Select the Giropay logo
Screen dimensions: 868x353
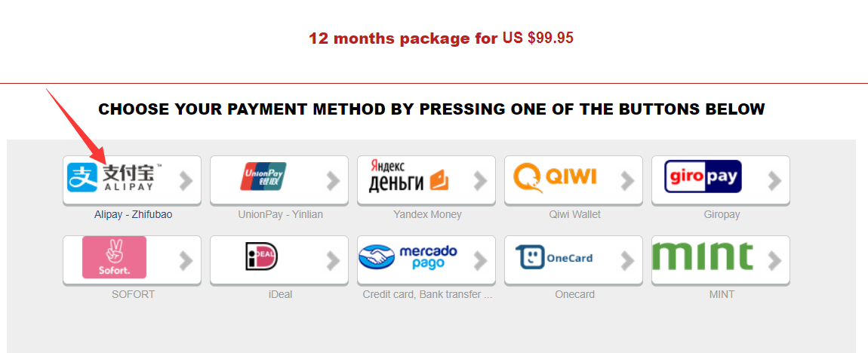pyautogui.click(x=703, y=177)
